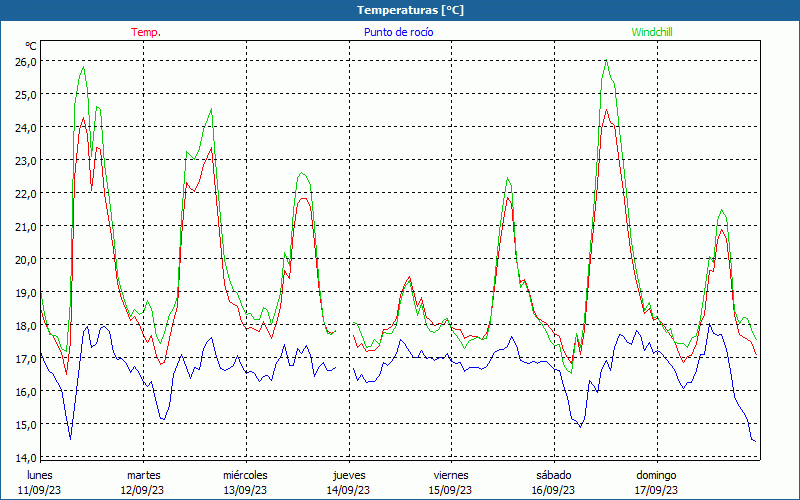The width and height of the screenshot is (800, 500).
Task: Click the 'domingo' day label
Action: click(x=656, y=475)
